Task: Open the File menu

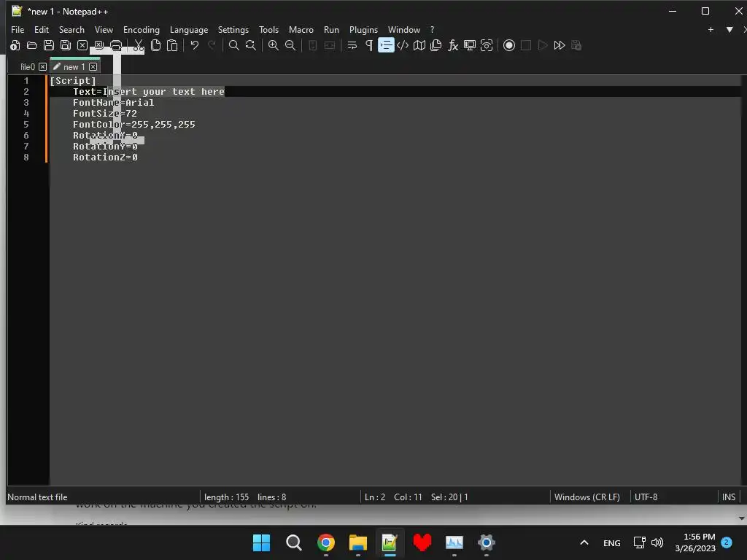Action: [18, 29]
